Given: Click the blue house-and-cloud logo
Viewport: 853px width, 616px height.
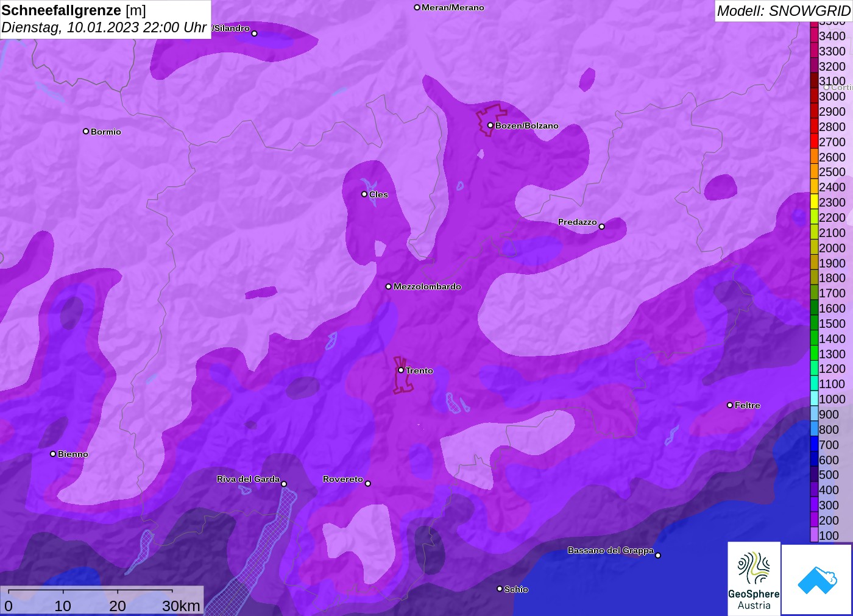Looking at the screenshot, I should (x=816, y=579).
